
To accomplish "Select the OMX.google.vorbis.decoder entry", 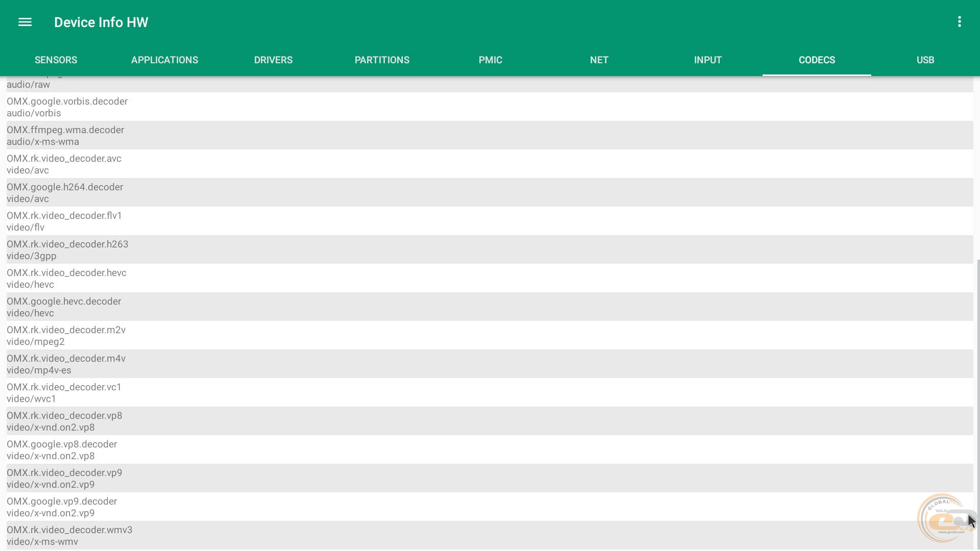I will point(67,107).
